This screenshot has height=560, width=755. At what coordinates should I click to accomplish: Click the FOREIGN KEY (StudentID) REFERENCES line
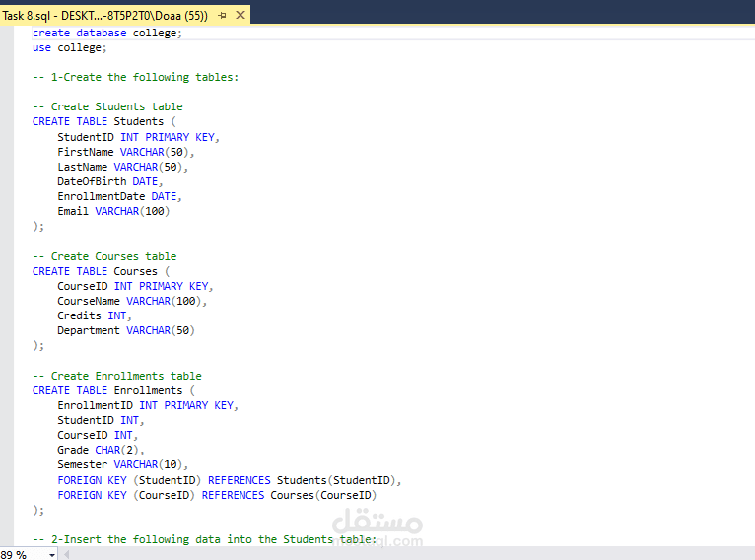[230, 480]
